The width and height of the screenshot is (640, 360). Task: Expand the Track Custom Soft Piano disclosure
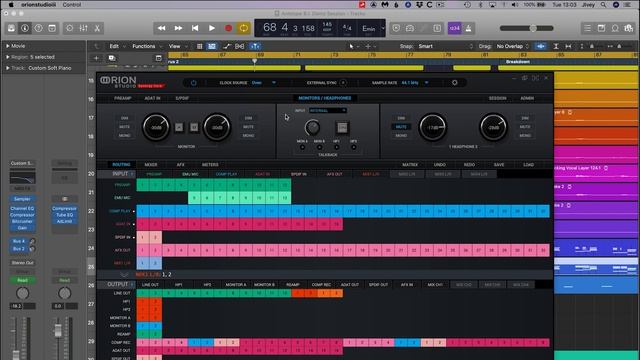pyautogui.click(x=7, y=68)
